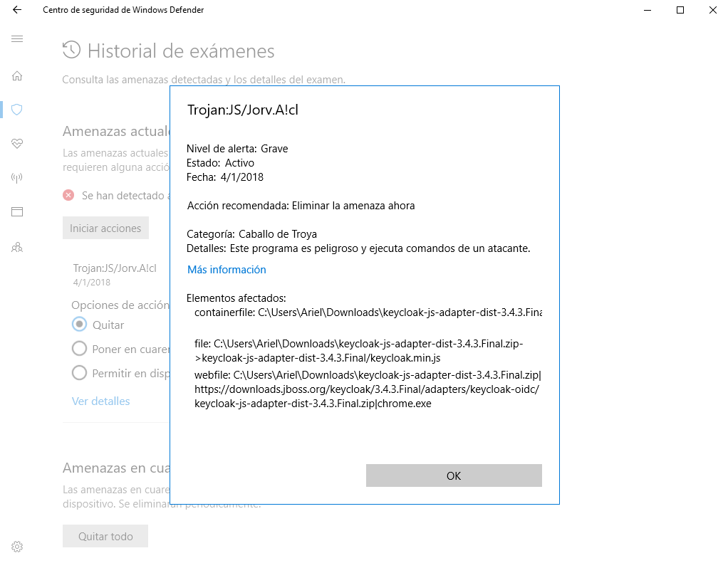
Task: Click the Fecha: 4/1/2018 line in dialog
Action: (x=224, y=177)
